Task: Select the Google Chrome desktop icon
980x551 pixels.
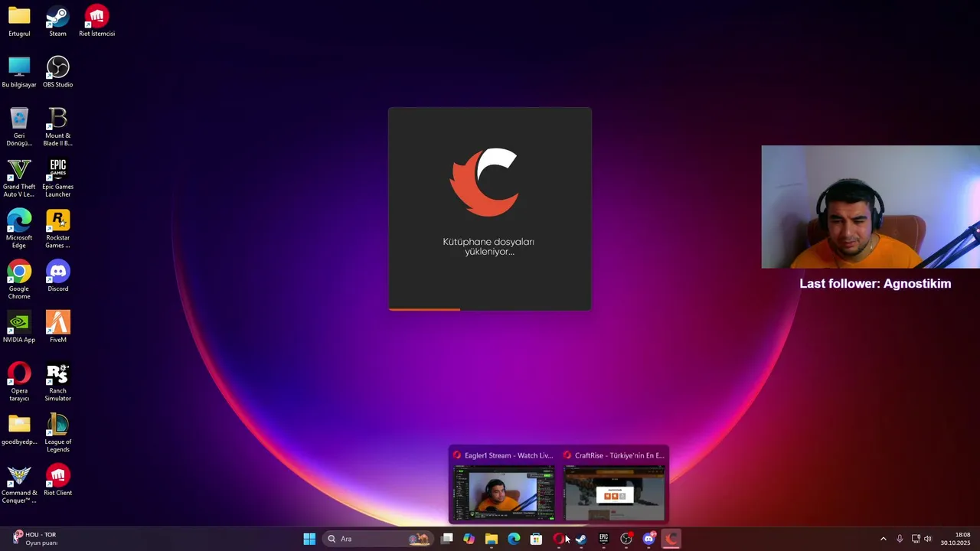Action: (x=19, y=280)
